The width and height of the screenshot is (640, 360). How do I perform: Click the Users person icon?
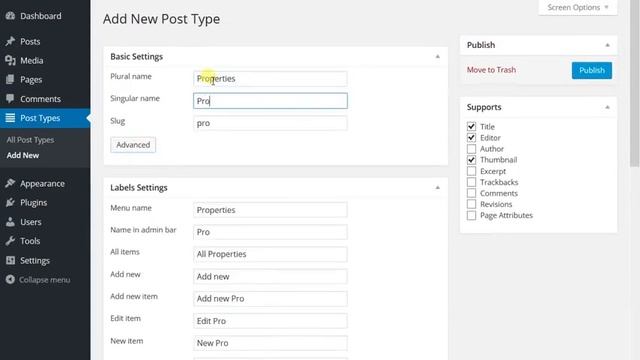tap(10, 222)
